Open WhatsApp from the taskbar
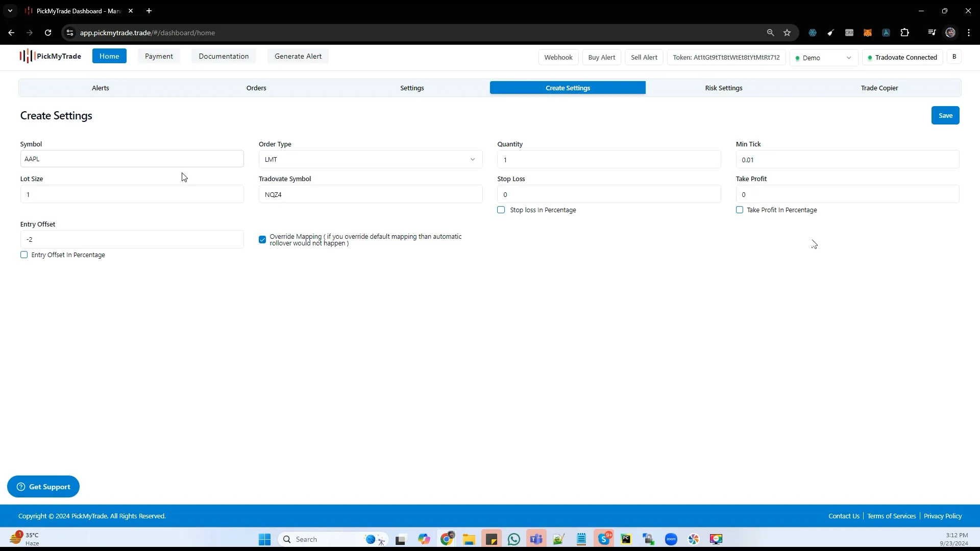Screen dimensions: 980x551 click(514, 539)
